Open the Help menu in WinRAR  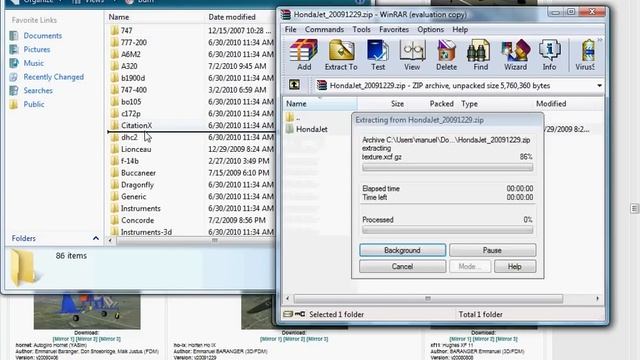tap(460, 29)
